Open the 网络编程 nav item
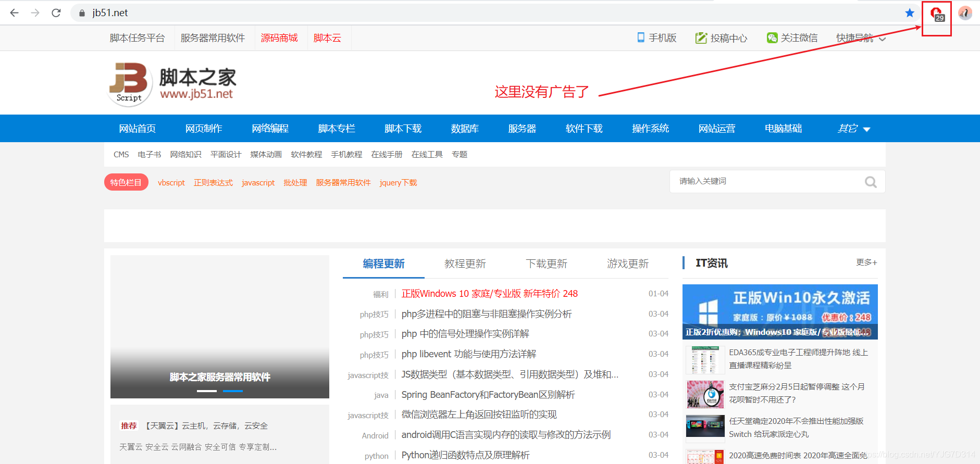This screenshot has width=980, height=464. click(270, 129)
